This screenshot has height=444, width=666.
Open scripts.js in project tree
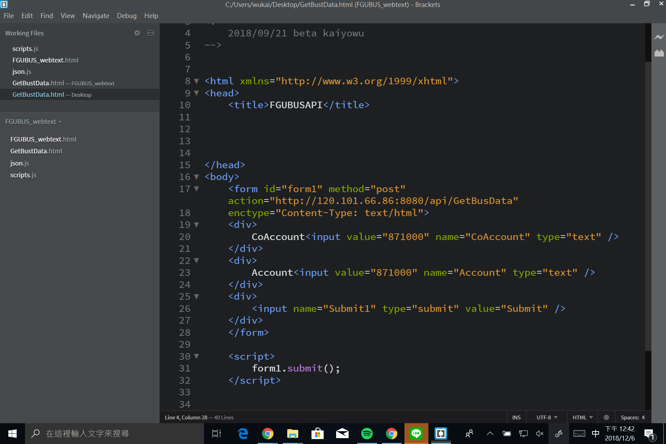tap(23, 175)
